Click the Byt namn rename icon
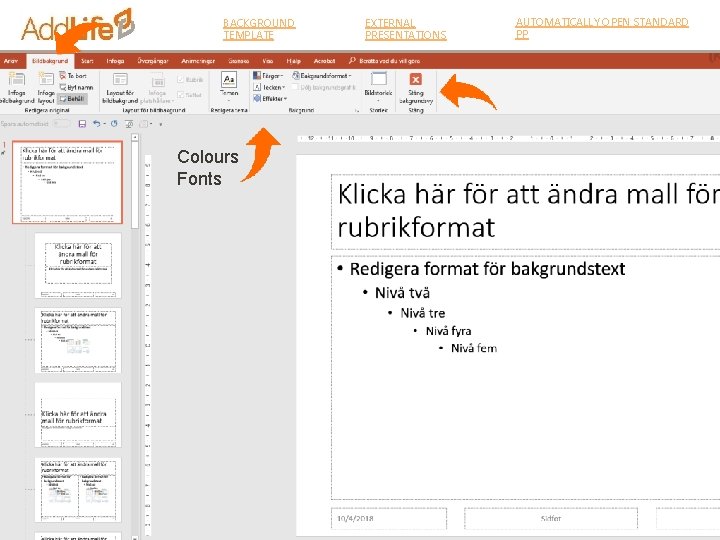 point(63,87)
